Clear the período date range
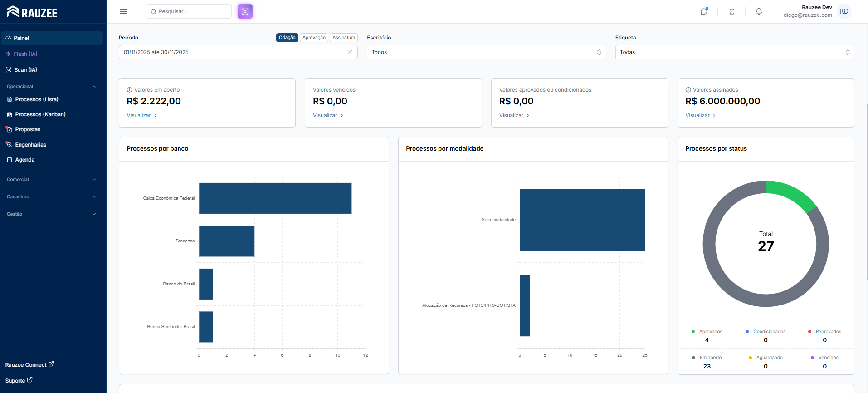Image resolution: width=868 pixels, height=393 pixels. [x=350, y=52]
